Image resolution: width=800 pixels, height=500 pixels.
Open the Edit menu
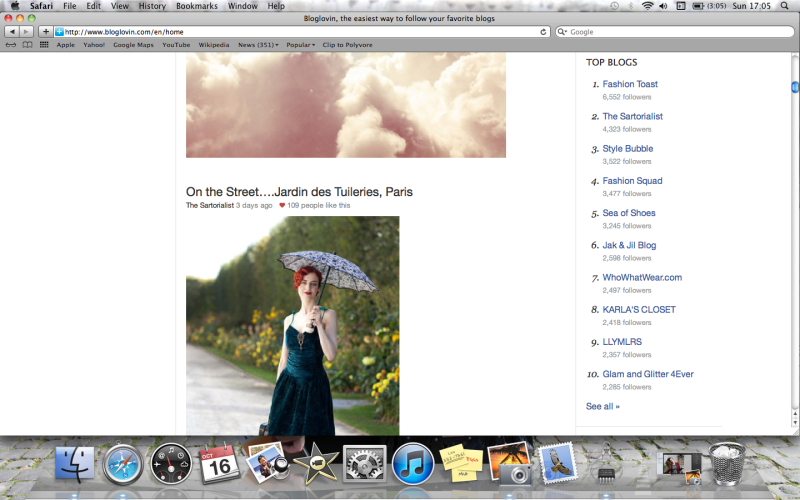93,6
